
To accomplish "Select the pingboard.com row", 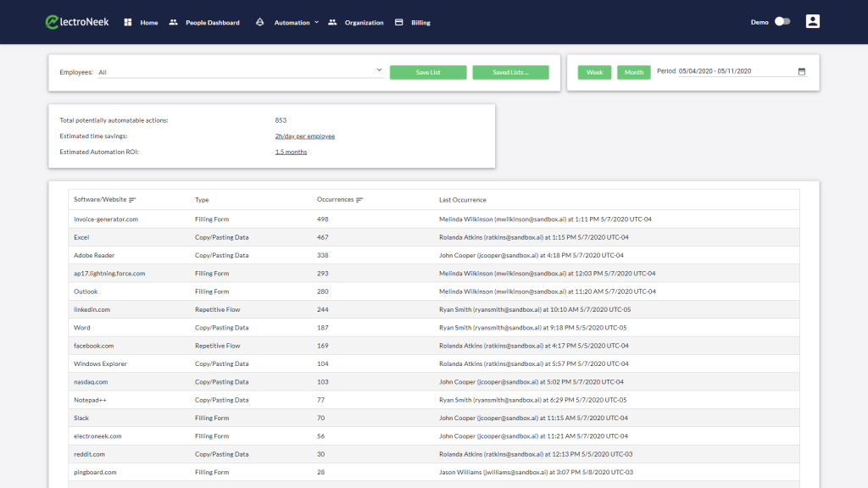I will pyautogui.click(x=433, y=472).
